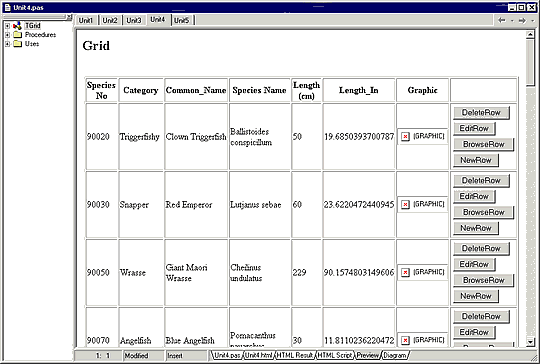Select the Procedures tree label
This screenshot has width=540, height=364.
(x=40, y=35)
